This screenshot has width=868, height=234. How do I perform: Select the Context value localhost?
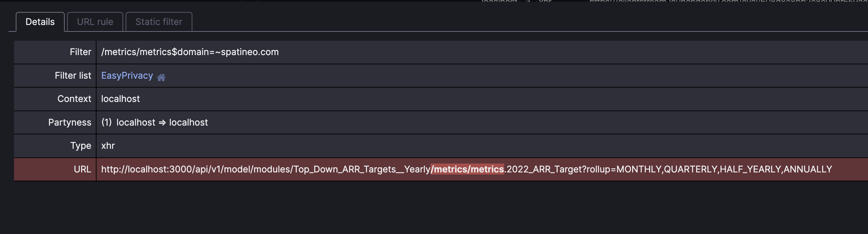click(120, 99)
